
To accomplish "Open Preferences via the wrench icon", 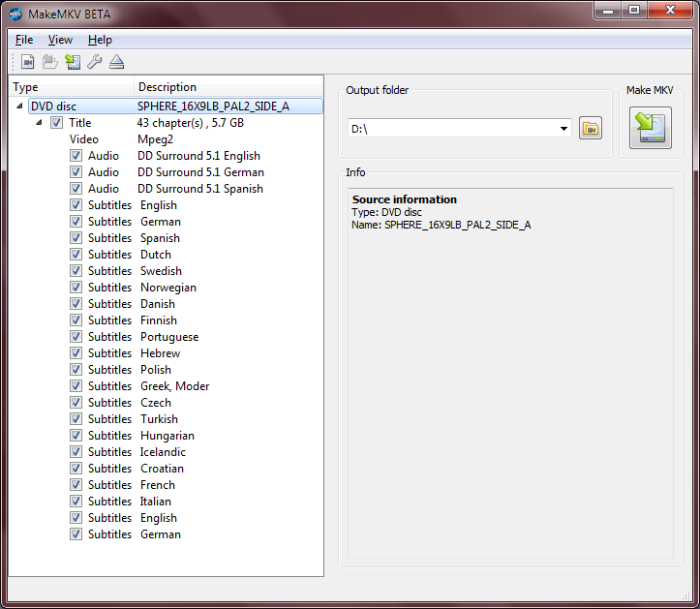I will click(94, 62).
